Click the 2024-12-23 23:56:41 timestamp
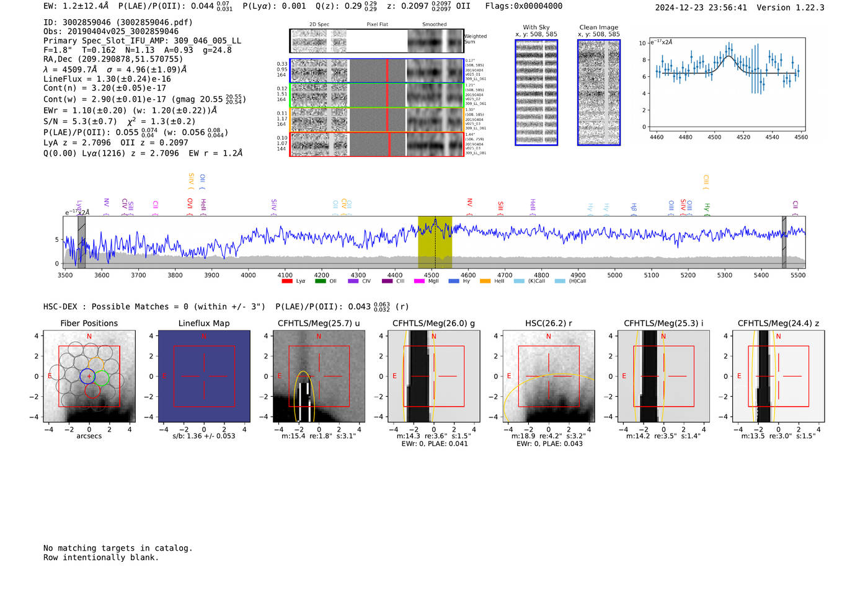The image size is (868, 591). click(701, 7)
